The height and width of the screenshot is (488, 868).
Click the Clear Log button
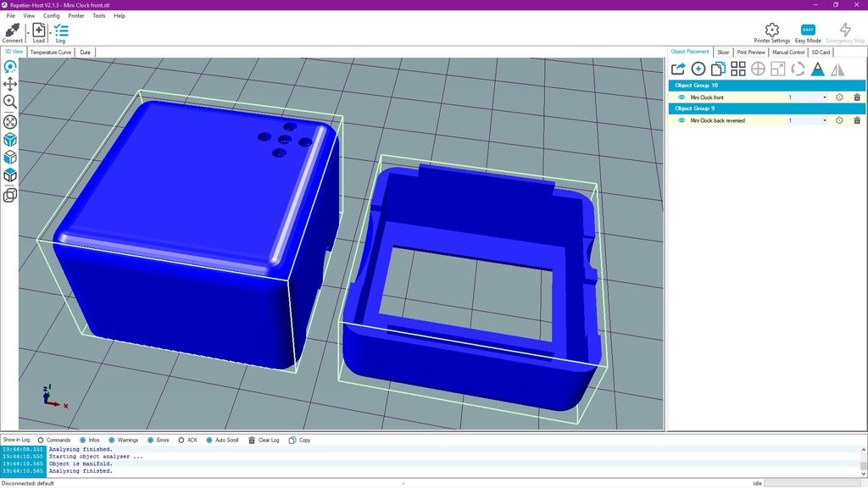[x=264, y=440]
